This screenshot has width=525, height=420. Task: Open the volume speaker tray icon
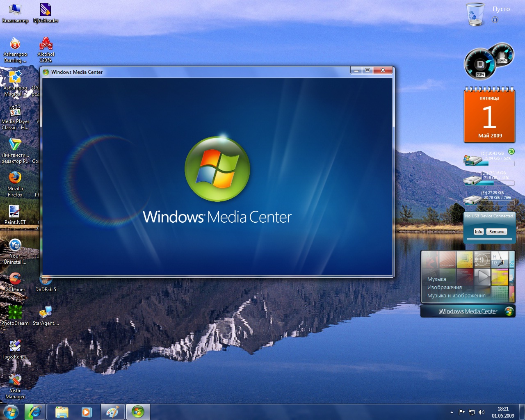point(482,412)
